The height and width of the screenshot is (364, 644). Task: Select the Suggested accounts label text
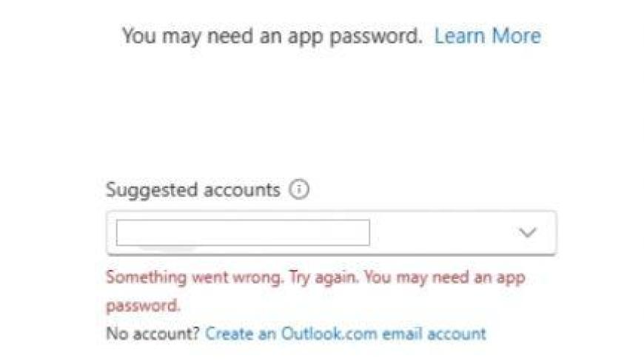tap(193, 190)
